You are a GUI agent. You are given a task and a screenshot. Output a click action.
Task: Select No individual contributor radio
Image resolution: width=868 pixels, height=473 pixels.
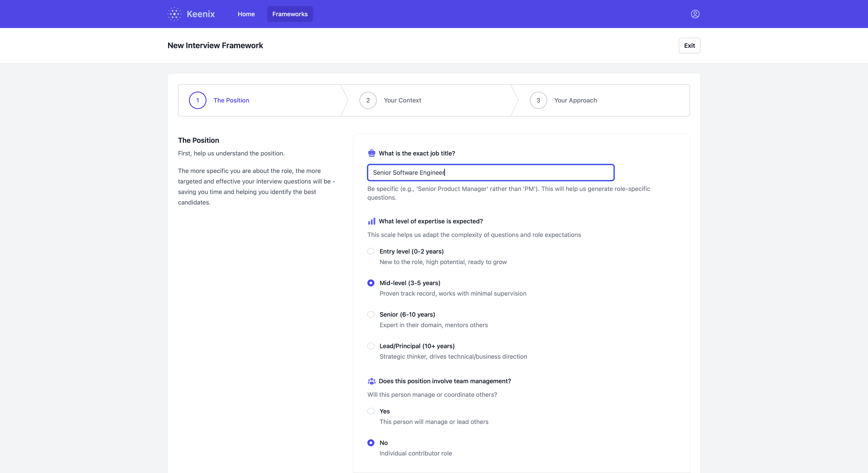[371, 443]
